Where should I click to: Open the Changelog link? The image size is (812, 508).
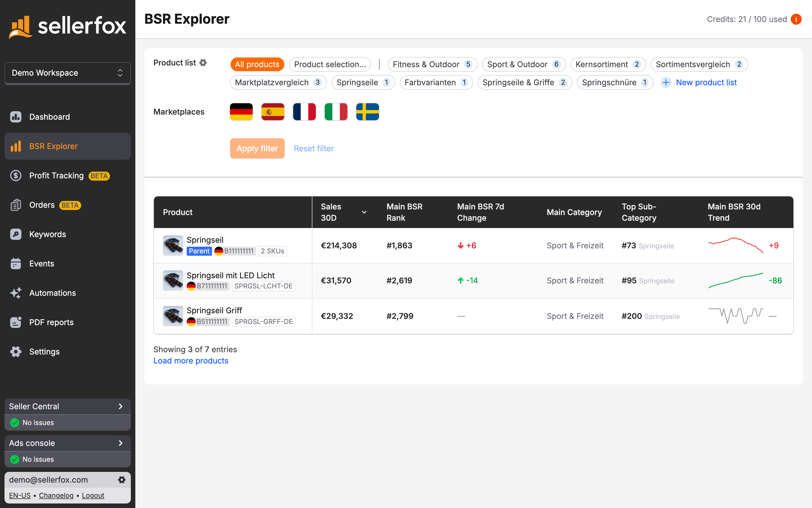[x=56, y=495]
